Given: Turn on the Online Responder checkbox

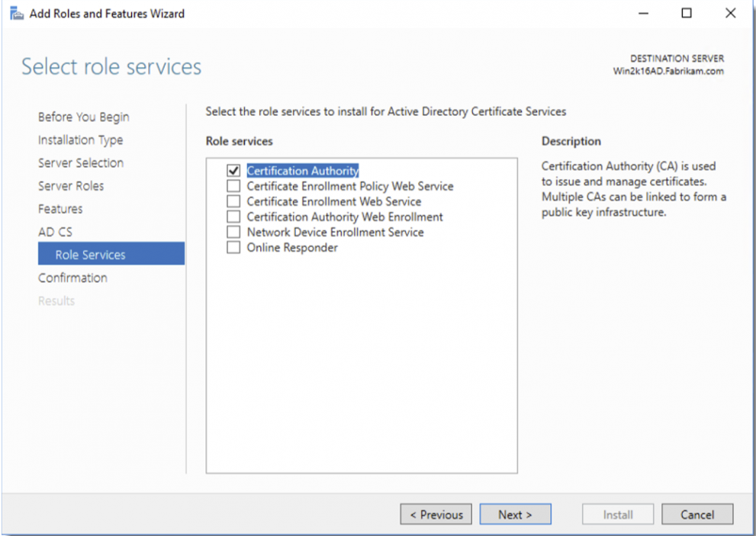Looking at the screenshot, I should (233, 248).
